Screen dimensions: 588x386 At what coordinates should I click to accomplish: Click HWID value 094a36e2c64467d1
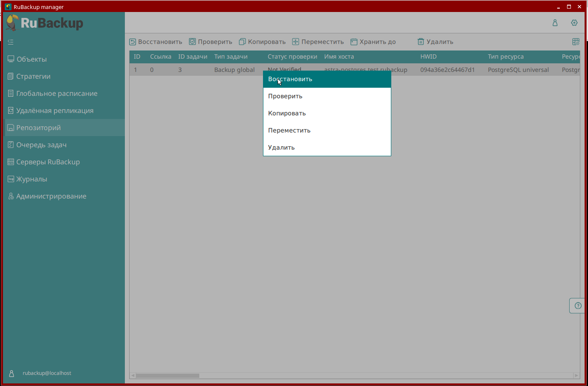click(447, 70)
